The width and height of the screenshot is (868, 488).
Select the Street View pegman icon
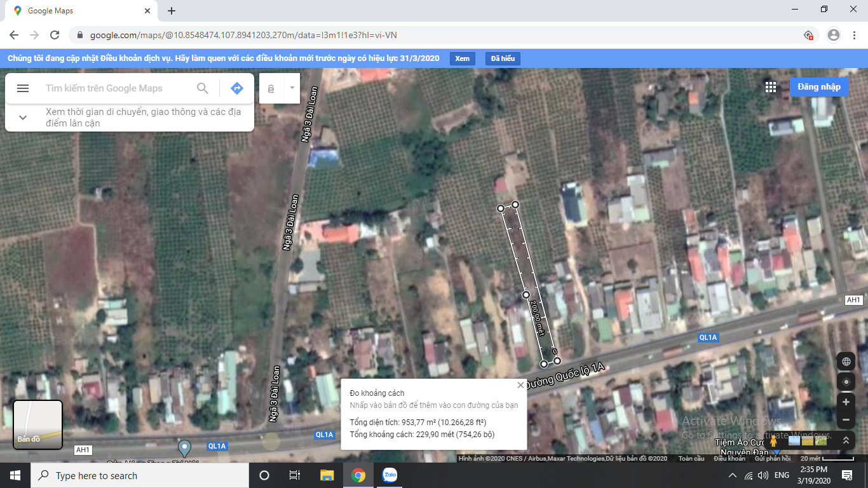point(773,440)
